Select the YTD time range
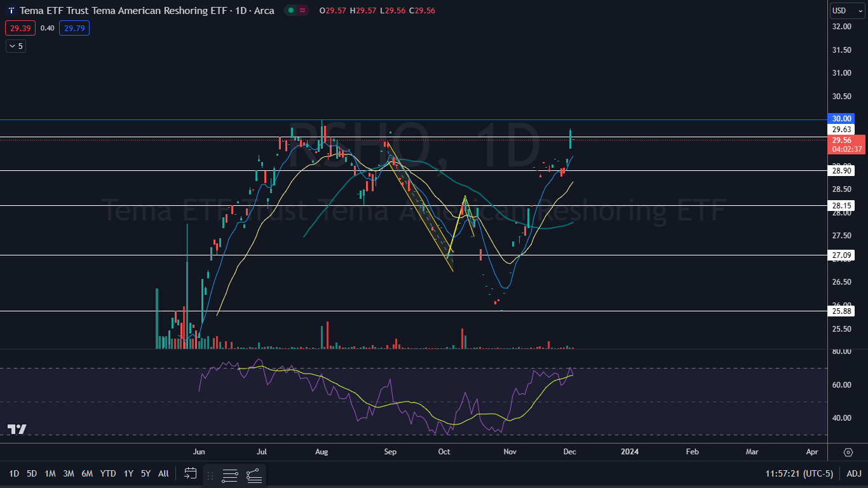The height and width of the screenshot is (488, 868). [x=108, y=473]
